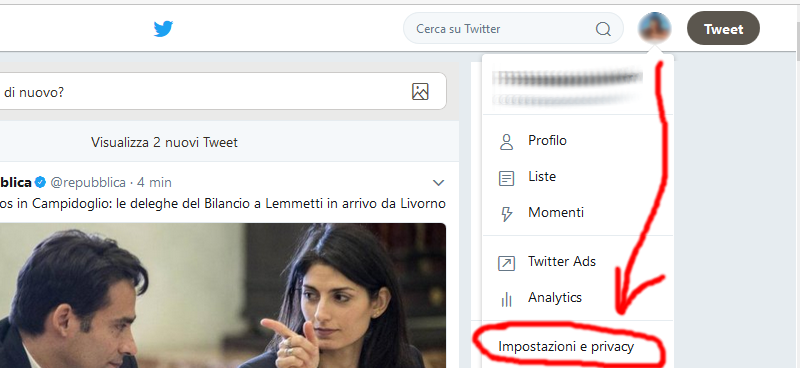The image size is (800, 368).
Task: Click Visualizza 2 nuovi Tweet
Action: click(164, 142)
